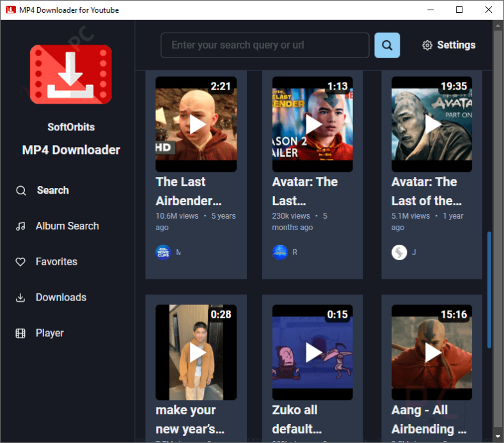Click the inner blue results scrollbar

point(489,290)
